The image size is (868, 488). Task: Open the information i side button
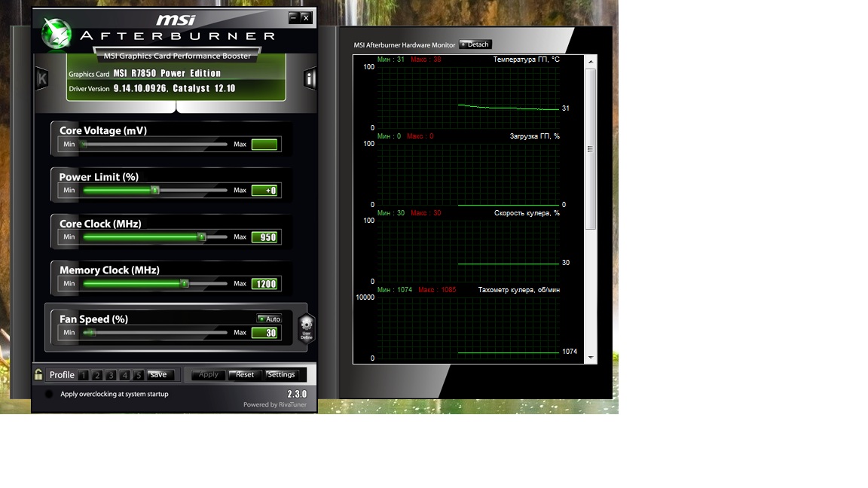pyautogui.click(x=310, y=78)
